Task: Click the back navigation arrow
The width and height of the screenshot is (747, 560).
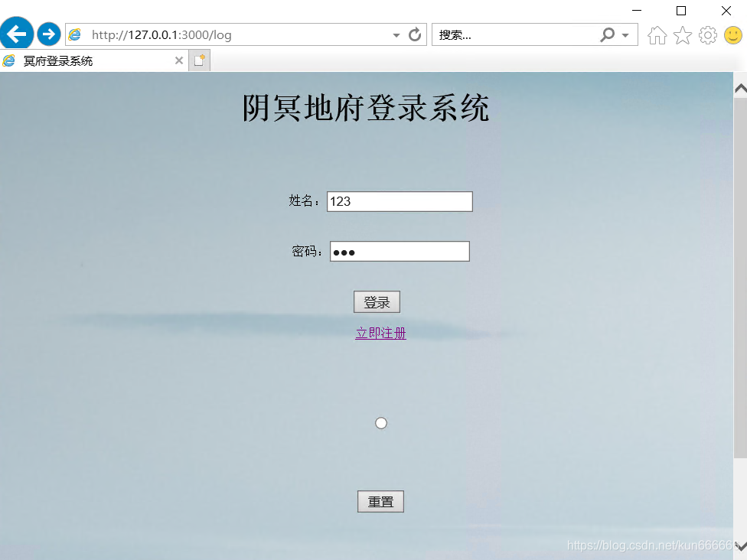Action: coord(16,34)
